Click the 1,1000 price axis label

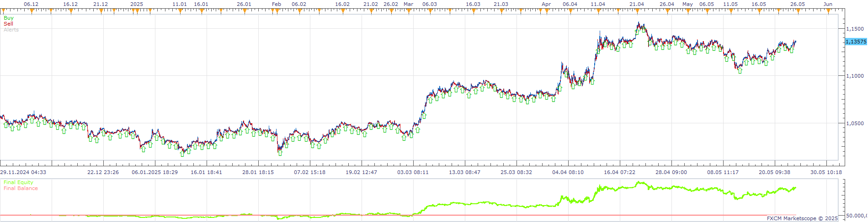[x=855, y=76]
